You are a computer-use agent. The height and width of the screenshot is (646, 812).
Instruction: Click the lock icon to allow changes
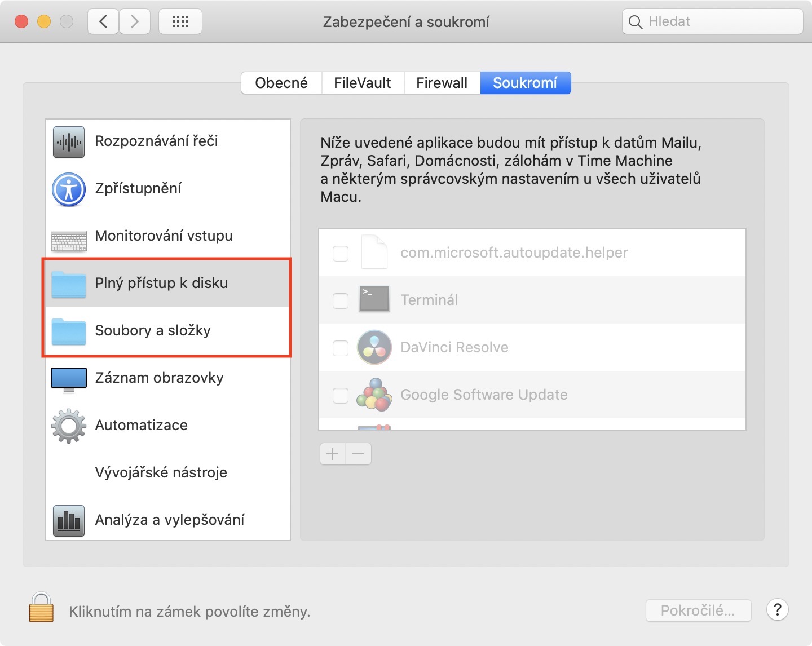(x=41, y=608)
